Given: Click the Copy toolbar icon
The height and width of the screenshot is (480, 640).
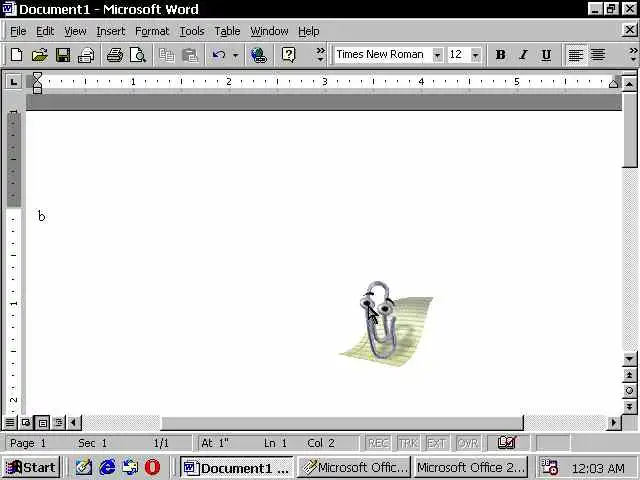Looking at the screenshot, I should point(167,55).
